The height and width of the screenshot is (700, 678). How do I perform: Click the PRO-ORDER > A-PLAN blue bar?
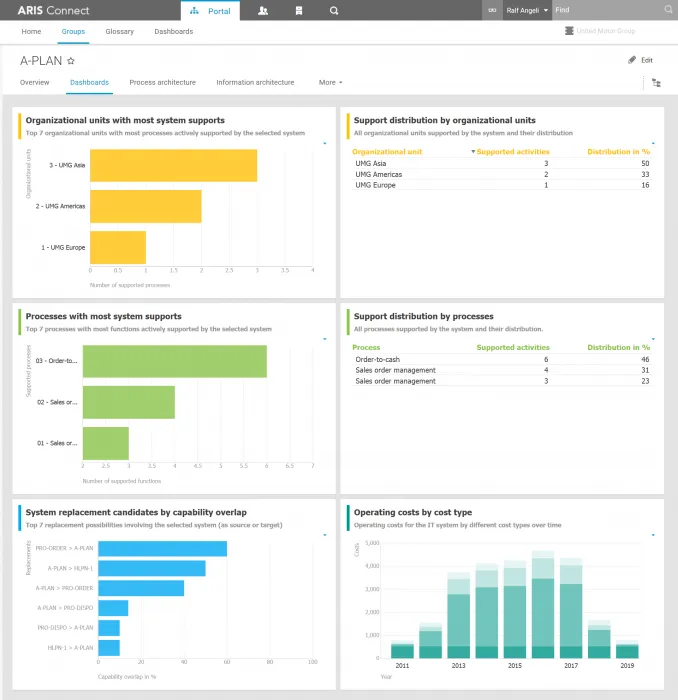(162, 549)
